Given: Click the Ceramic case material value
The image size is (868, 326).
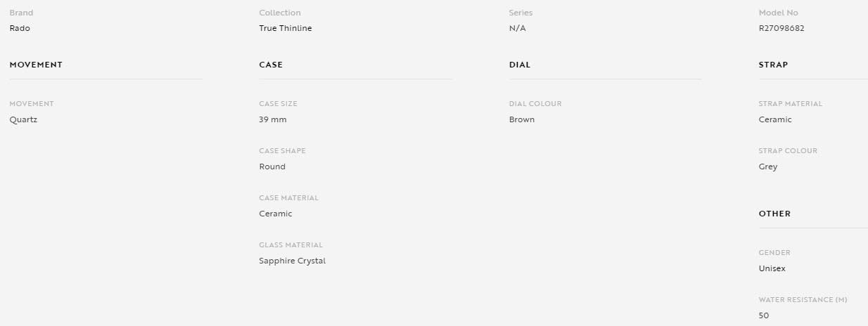Looking at the screenshot, I should (x=276, y=214).
